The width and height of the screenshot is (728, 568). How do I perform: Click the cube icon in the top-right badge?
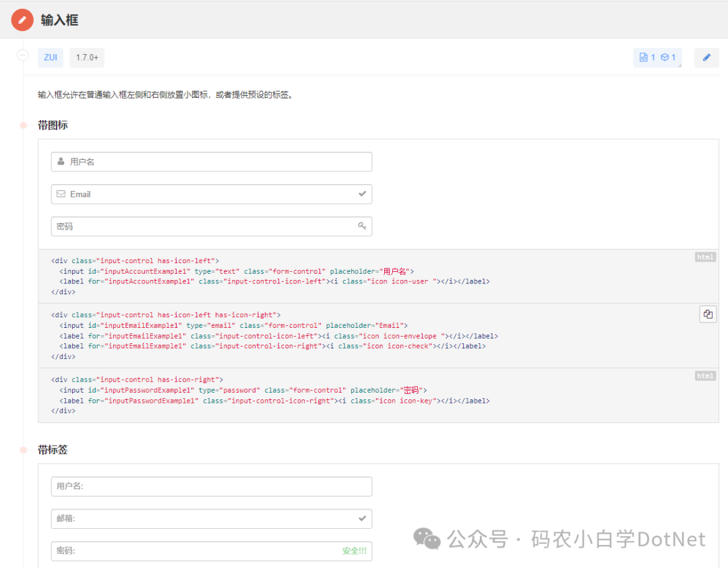664,57
